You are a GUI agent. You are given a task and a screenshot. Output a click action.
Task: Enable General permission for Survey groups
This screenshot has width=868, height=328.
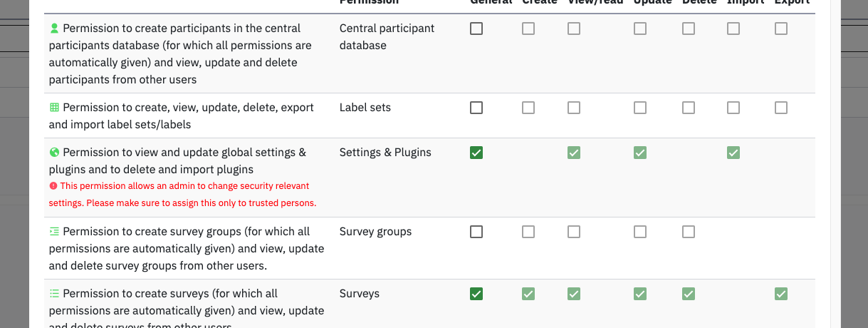click(x=476, y=232)
